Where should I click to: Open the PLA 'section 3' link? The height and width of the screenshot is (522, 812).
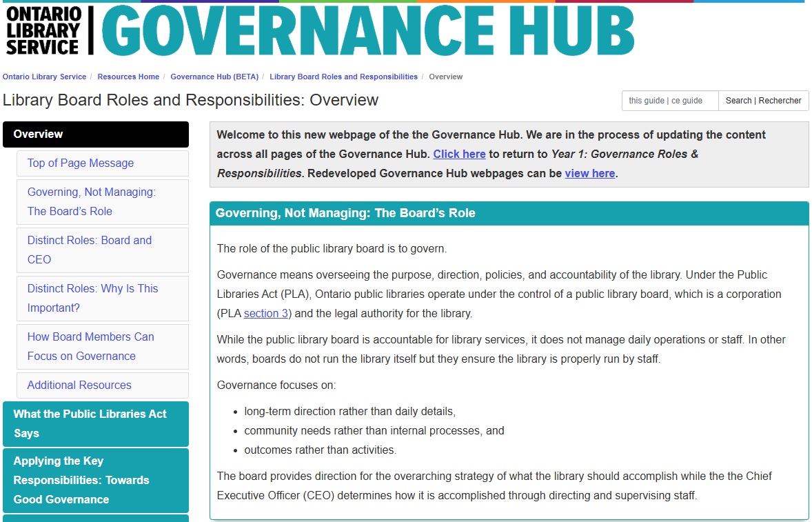pyautogui.click(x=265, y=313)
